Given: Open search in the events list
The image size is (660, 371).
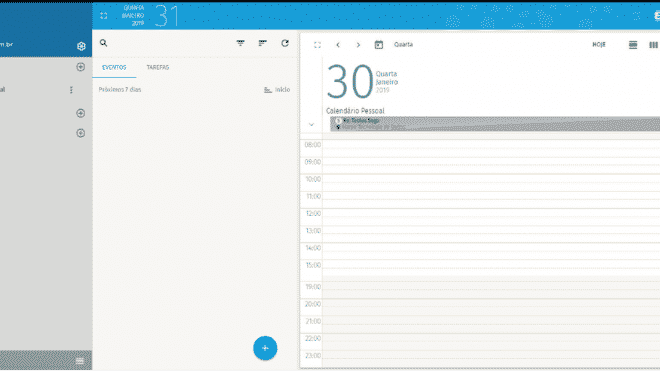Looking at the screenshot, I should click(104, 43).
